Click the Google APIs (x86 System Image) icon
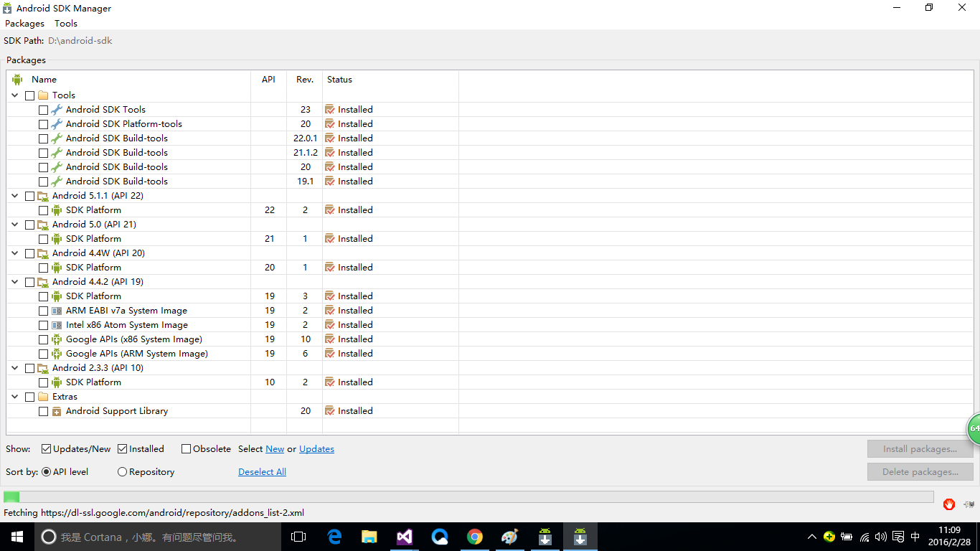This screenshot has height=551, width=980. [x=57, y=339]
